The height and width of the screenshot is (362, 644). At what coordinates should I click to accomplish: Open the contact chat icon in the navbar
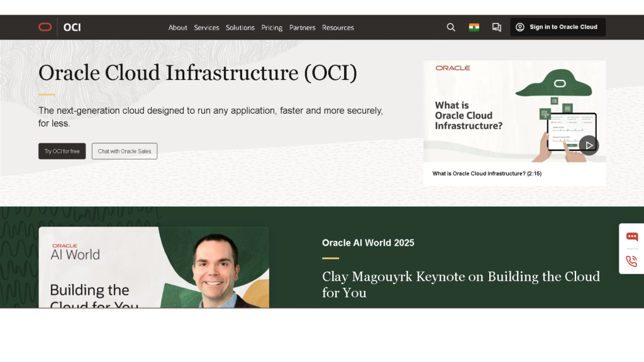(496, 27)
